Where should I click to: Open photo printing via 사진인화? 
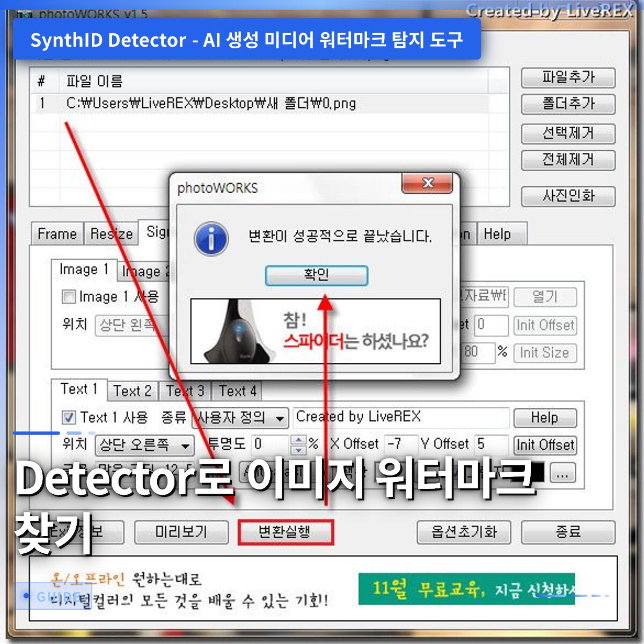tap(568, 196)
